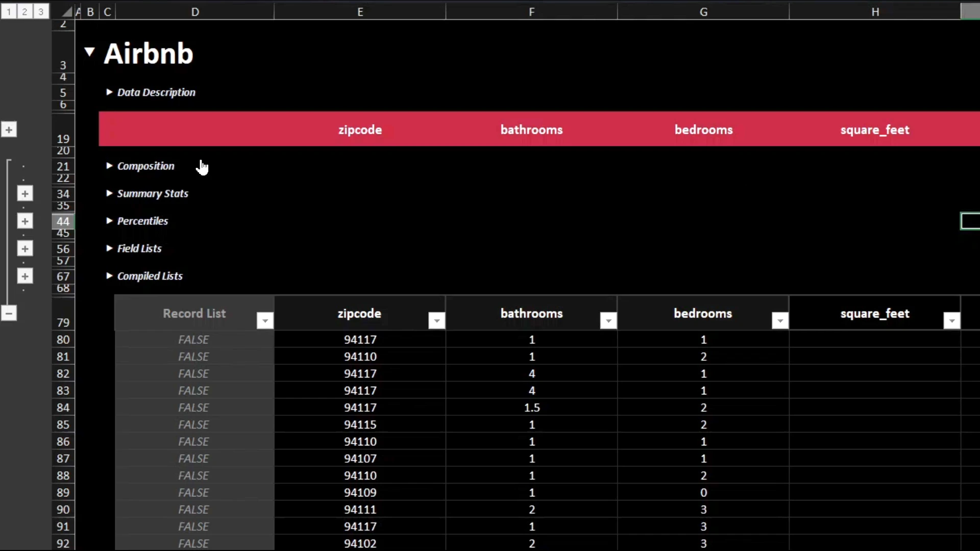
Task: Select FALSE cell in row 88
Action: coord(194,475)
